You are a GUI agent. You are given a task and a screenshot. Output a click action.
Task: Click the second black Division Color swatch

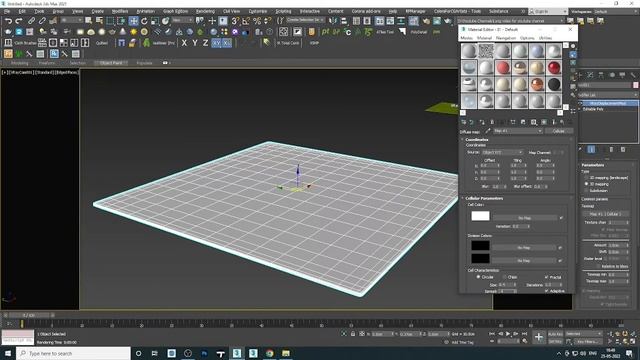pyautogui.click(x=480, y=258)
